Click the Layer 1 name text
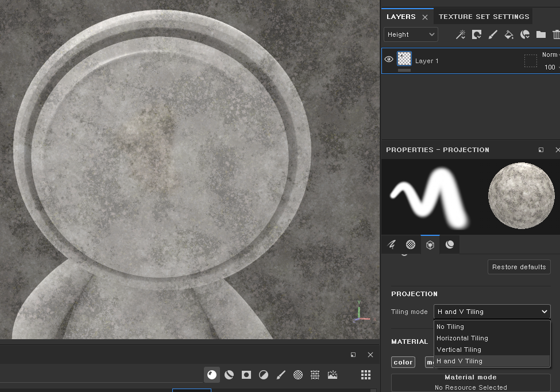Viewport: 560px width, 392px height. [427, 61]
